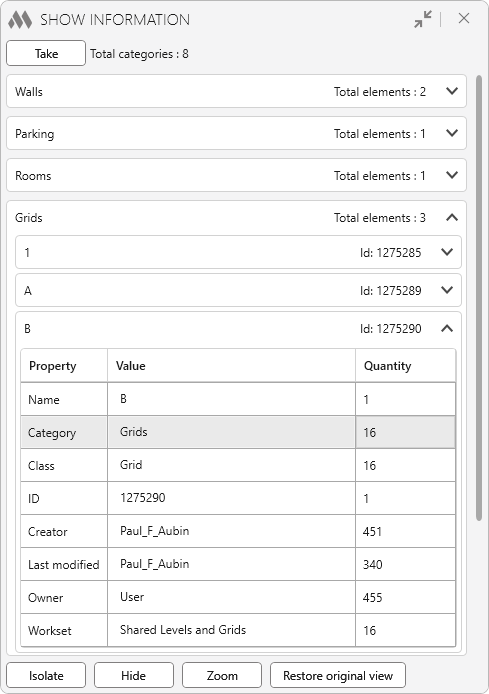Select the Workset row value cell
489x694 pixels.
coord(231,630)
